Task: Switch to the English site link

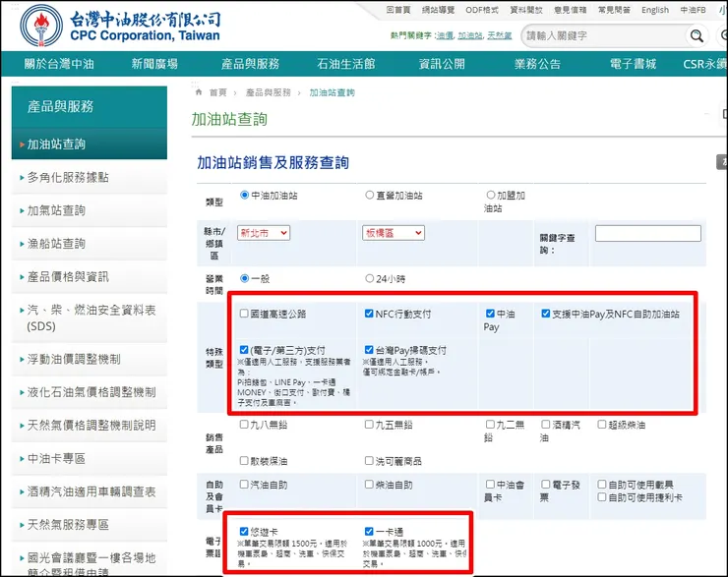Action: pyautogui.click(x=655, y=10)
